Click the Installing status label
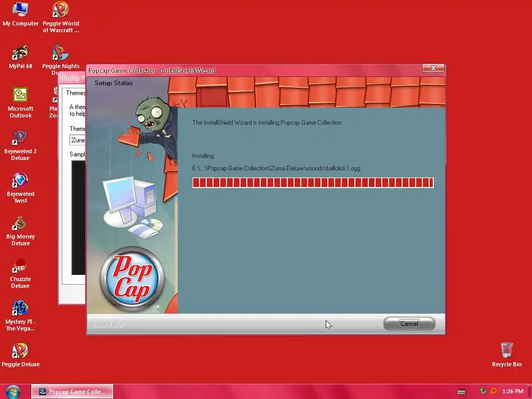This screenshot has height=399, width=532. (x=203, y=156)
